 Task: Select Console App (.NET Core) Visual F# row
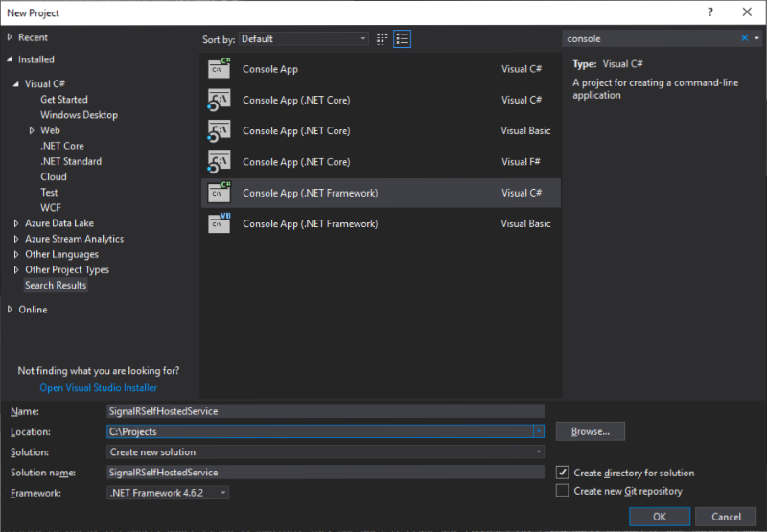tap(381, 162)
